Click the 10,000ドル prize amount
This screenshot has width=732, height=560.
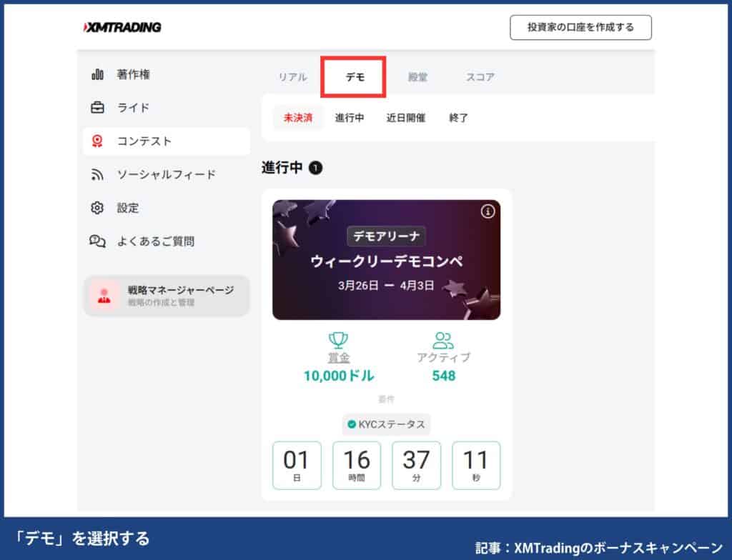coord(339,376)
